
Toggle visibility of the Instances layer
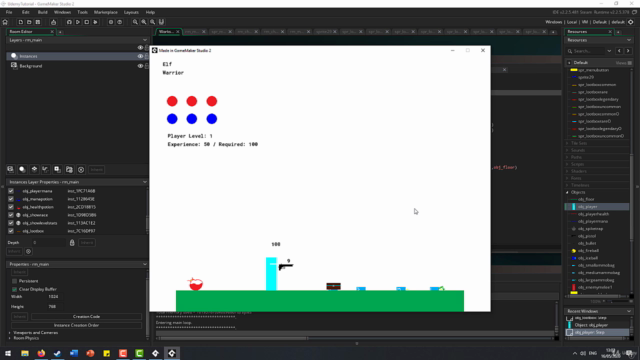coord(140,56)
